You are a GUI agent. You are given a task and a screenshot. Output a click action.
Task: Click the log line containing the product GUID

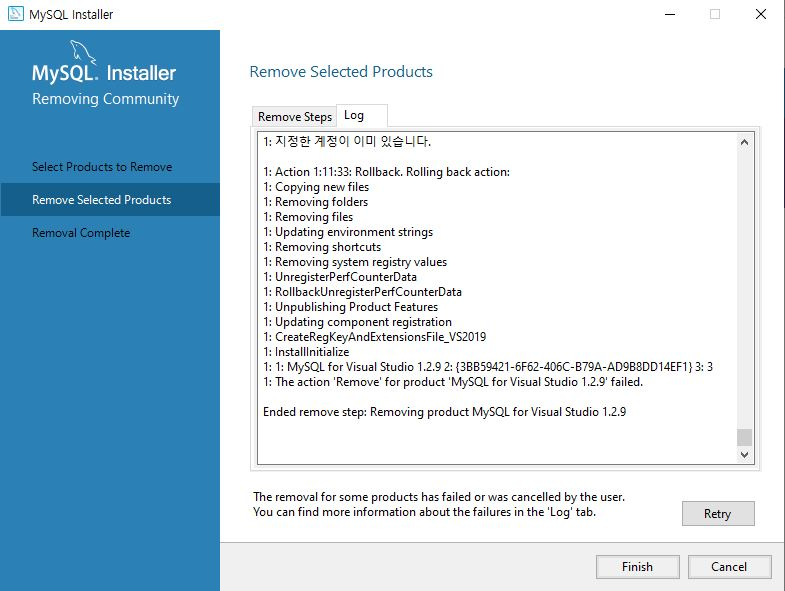click(488, 367)
